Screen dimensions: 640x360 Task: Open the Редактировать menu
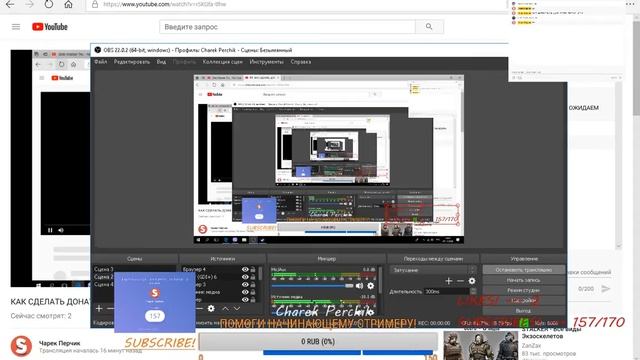(132, 62)
